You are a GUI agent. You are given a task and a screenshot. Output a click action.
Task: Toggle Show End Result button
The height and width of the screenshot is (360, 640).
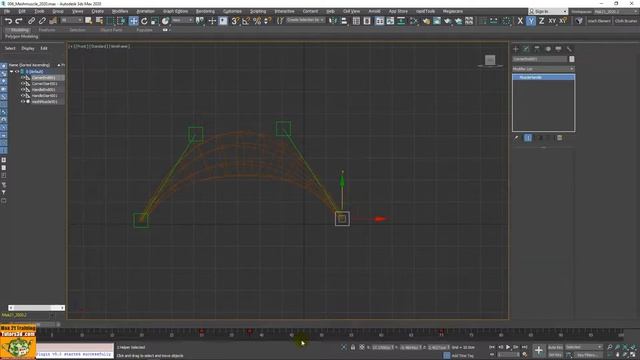[528, 138]
